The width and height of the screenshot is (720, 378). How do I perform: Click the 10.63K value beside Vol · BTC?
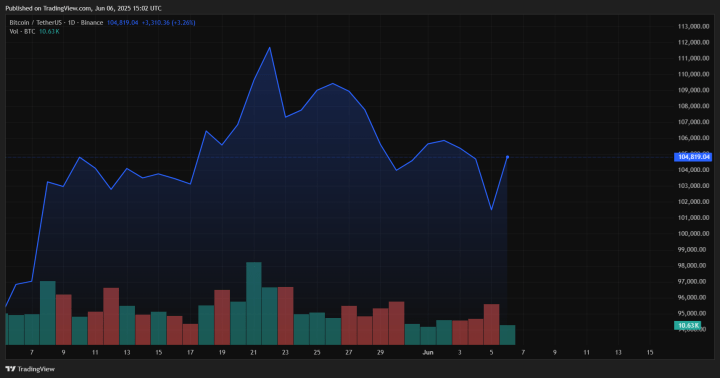pyautogui.click(x=49, y=32)
